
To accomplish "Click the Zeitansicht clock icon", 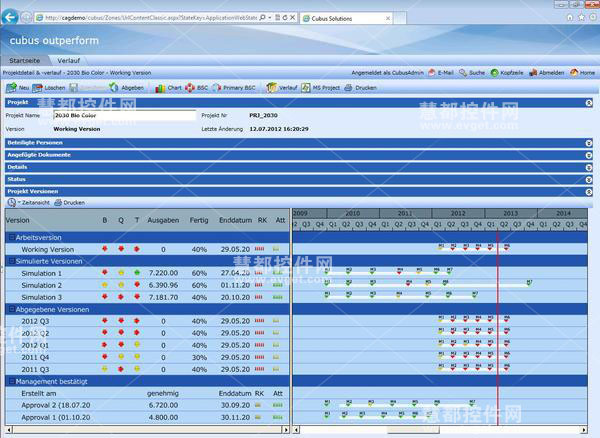I will (12, 202).
